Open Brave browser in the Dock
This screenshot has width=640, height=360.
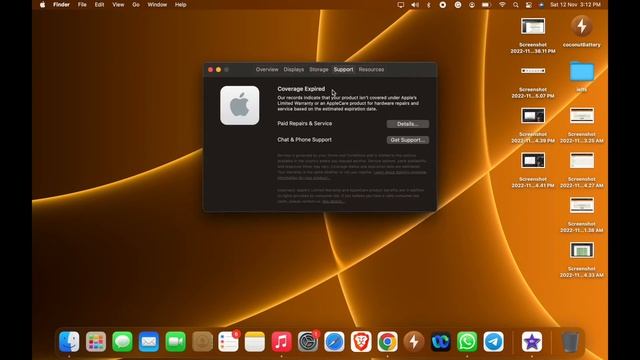[x=361, y=342]
